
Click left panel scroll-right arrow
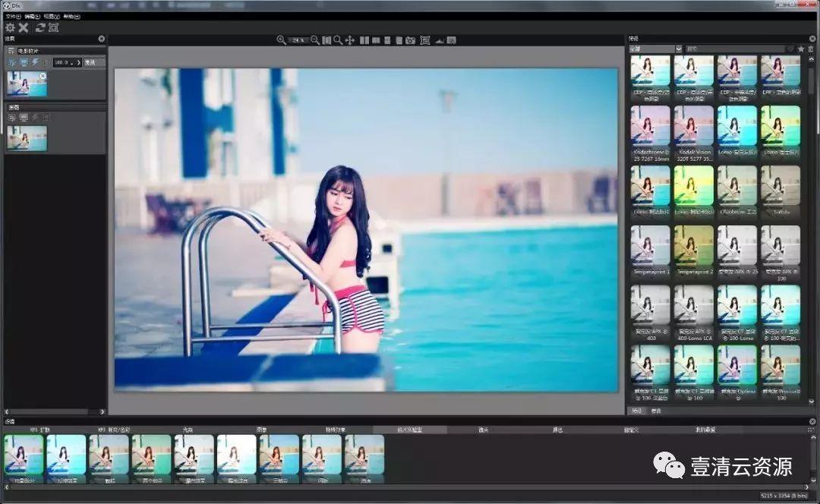(x=102, y=412)
